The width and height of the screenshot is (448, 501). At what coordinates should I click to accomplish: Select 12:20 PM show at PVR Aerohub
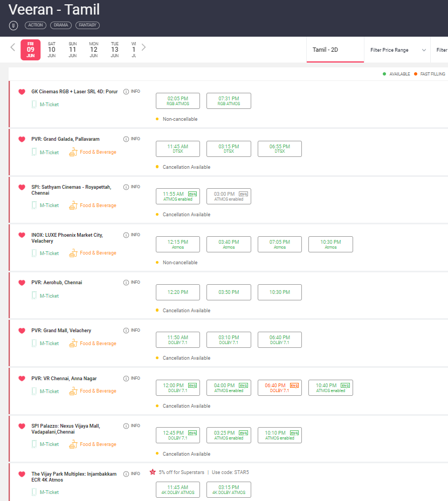(178, 292)
